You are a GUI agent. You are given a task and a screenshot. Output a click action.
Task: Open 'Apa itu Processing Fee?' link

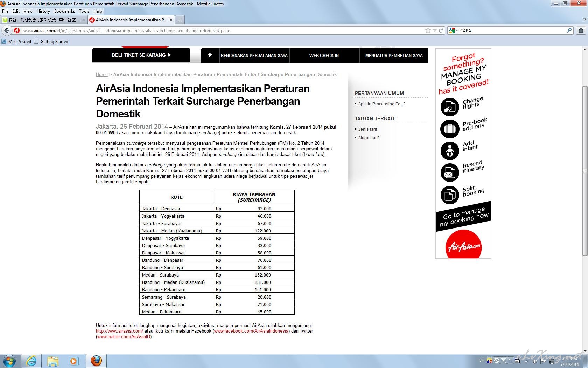tap(382, 104)
